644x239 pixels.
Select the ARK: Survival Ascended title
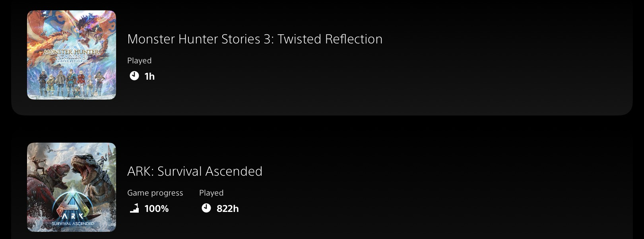coord(195,171)
